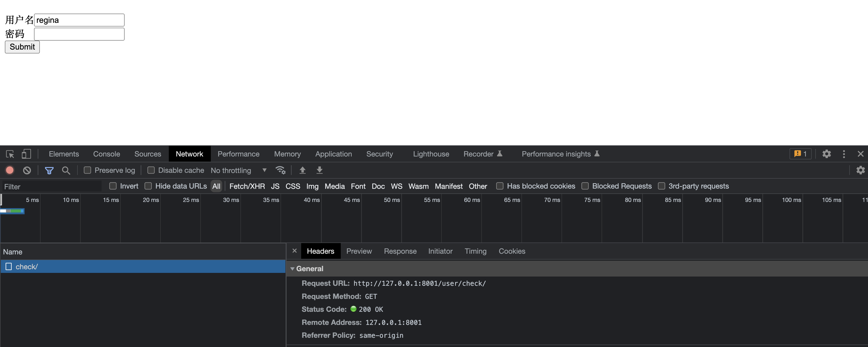The image size is (868, 347).
Task: Open network conditions wifi icon
Action: coord(280,170)
